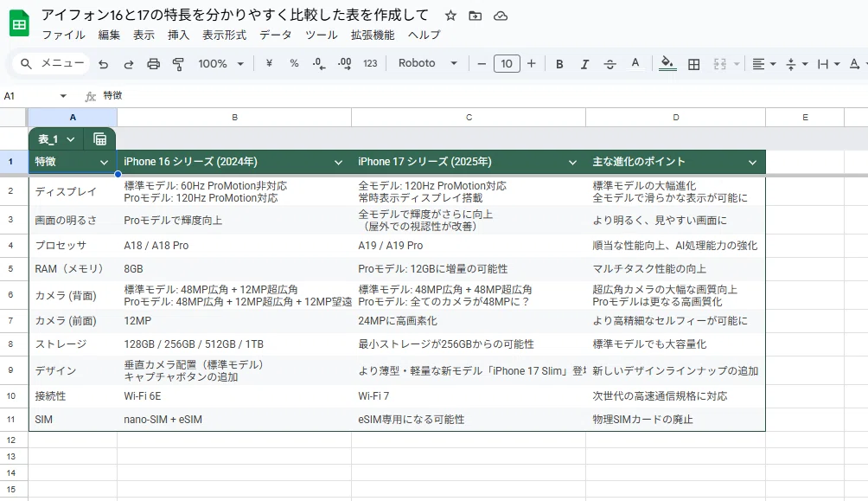This screenshot has height=501, width=868.
Task: Toggle strikethrough formatting
Action: (x=610, y=64)
